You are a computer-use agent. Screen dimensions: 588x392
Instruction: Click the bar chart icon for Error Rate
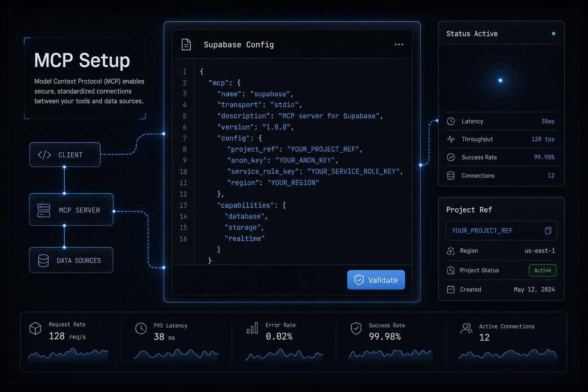[252, 328]
